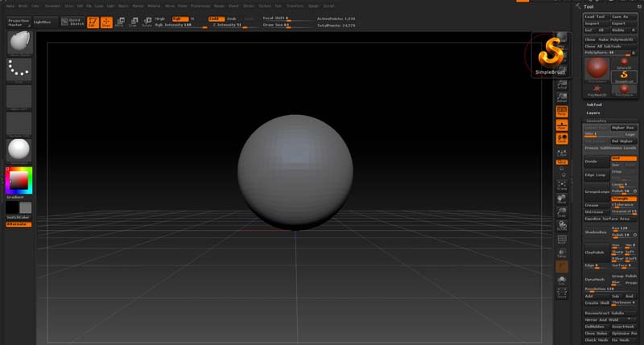
Task: Enable Zadd sculpt mode
Action: coord(216,18)
